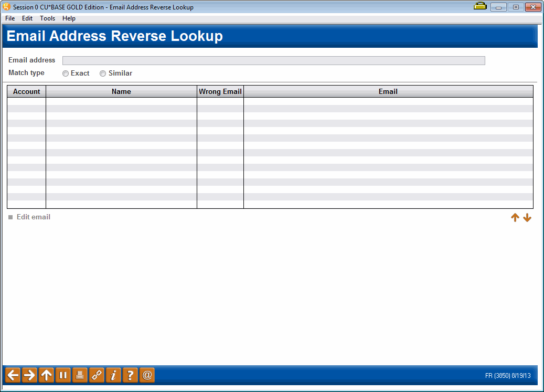Click the printer icon in the title bar

click(x=479, y=6)
